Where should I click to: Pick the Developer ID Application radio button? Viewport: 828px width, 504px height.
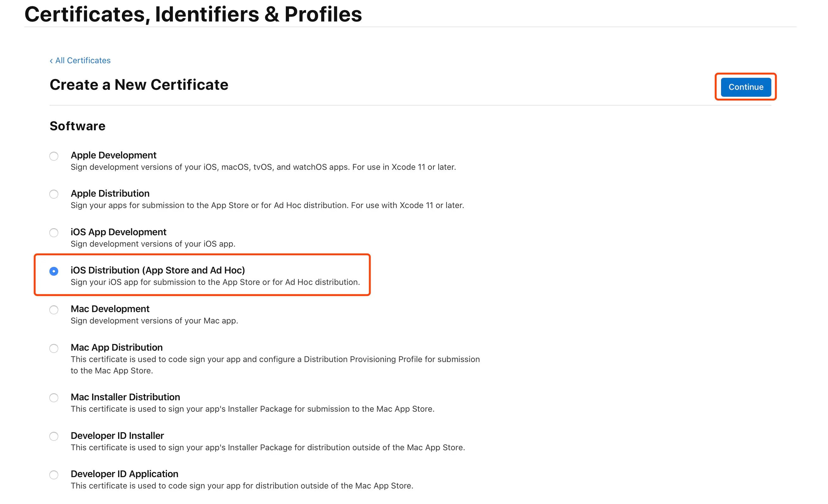coord(54,475)
